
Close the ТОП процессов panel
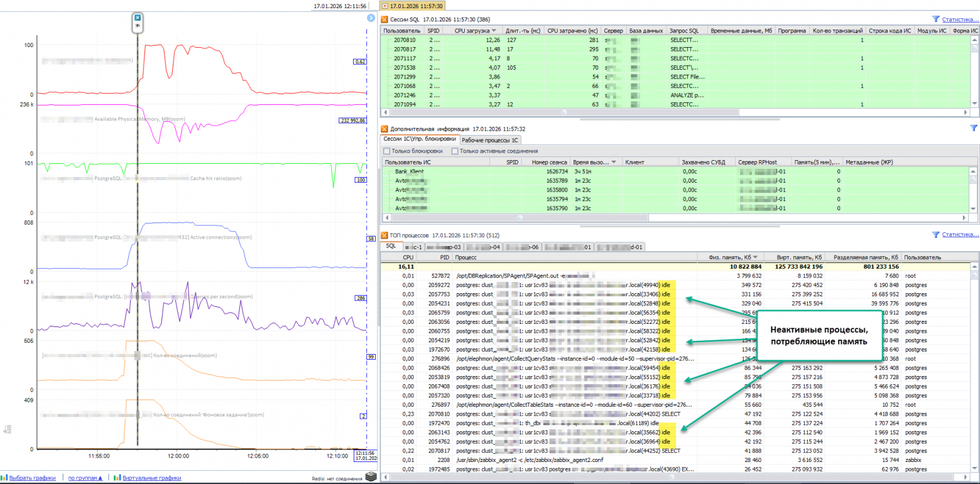tap(384, 234)
